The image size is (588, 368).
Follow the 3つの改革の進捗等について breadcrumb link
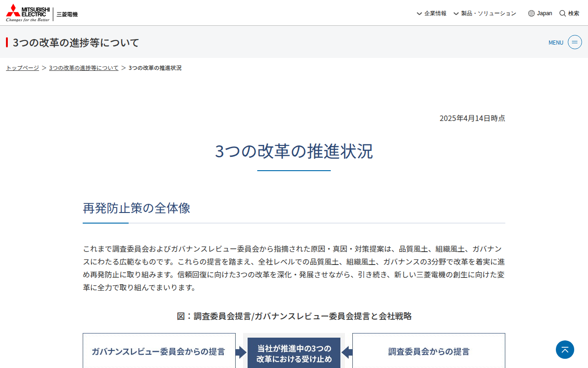(84, 67)
